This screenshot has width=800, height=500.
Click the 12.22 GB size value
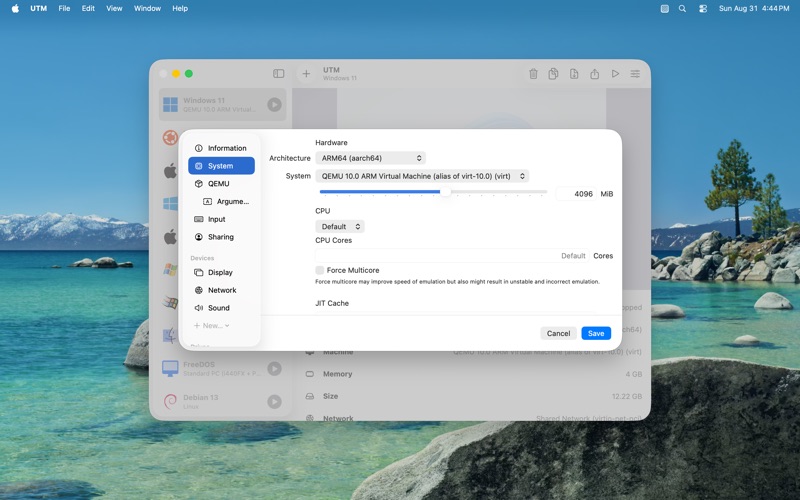click(627, 396)
